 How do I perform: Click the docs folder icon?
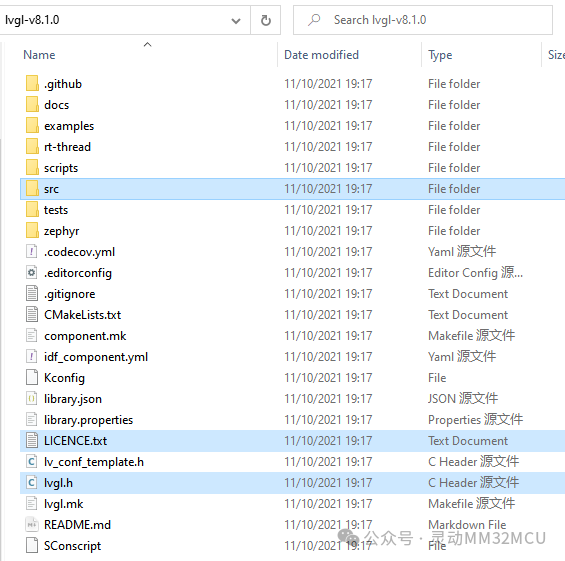click(x=32, y=104)
